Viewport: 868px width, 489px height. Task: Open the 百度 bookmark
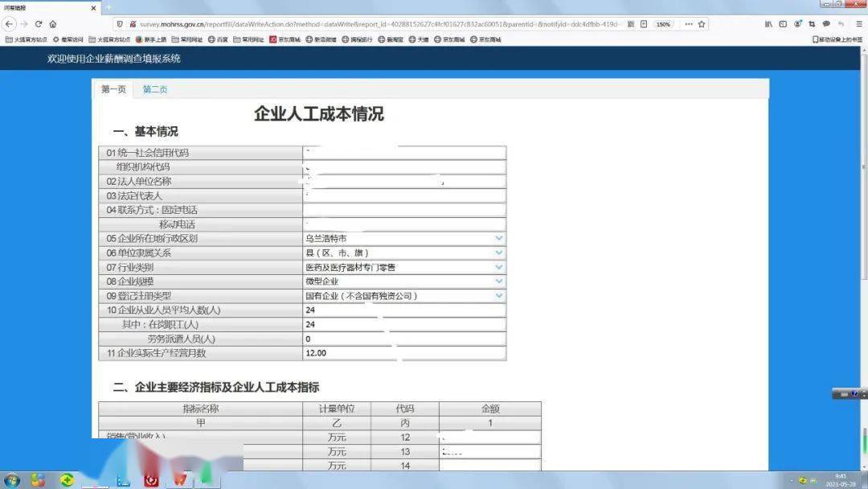tap(218, 40)
